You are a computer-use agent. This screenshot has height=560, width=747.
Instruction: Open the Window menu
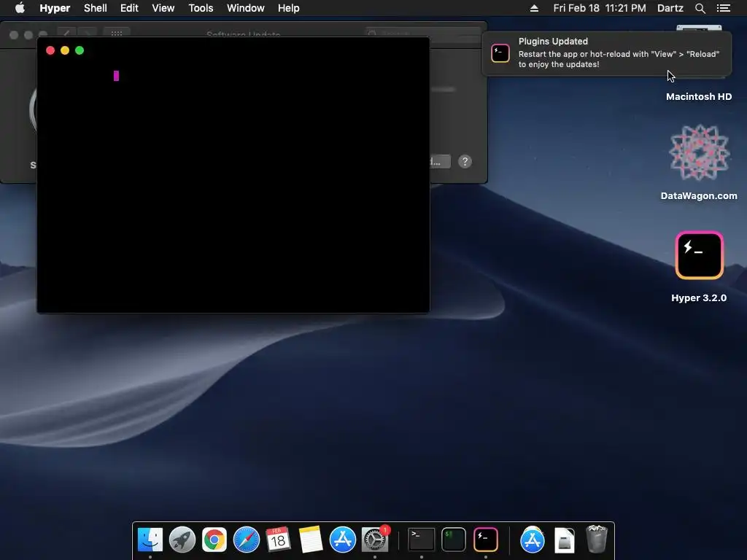245,8
